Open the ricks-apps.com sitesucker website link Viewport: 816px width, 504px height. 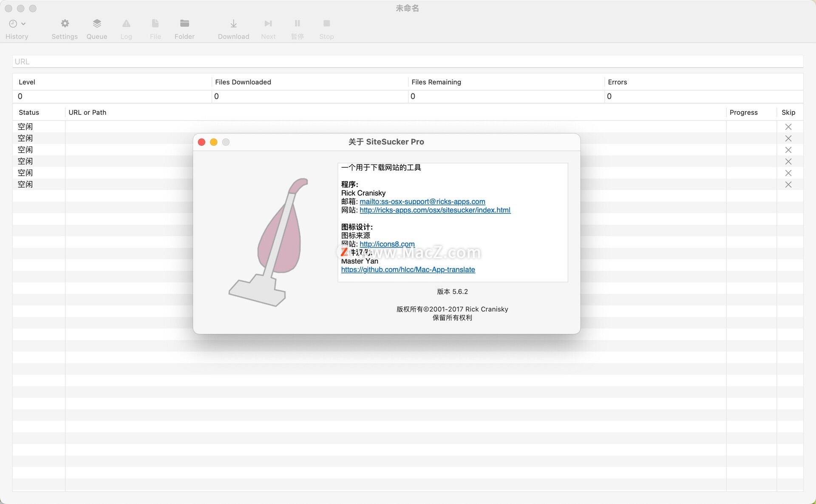point(435,210)
